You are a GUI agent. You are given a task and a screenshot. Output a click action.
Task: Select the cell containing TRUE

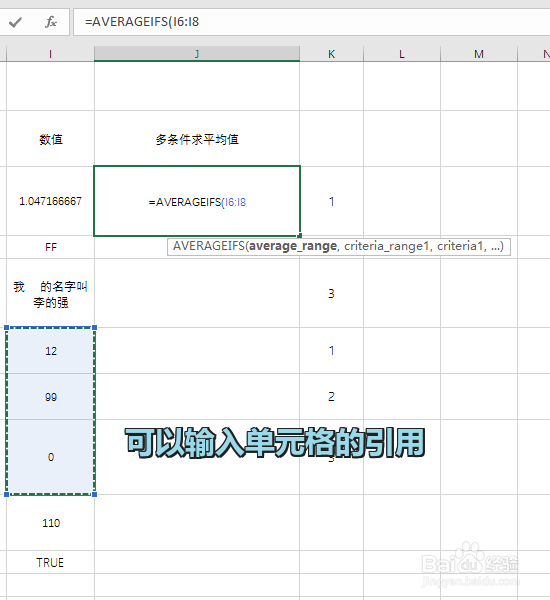[x=50, y=562]
